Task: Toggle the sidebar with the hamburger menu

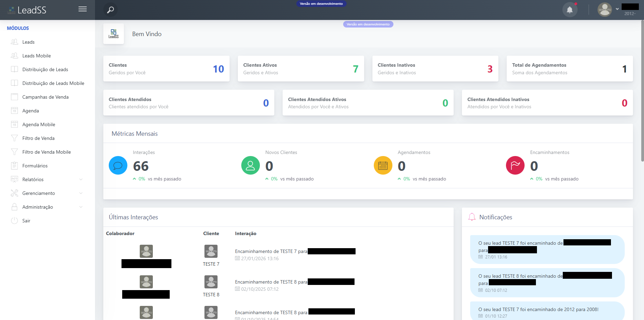Action: click(x=83, y=9)
